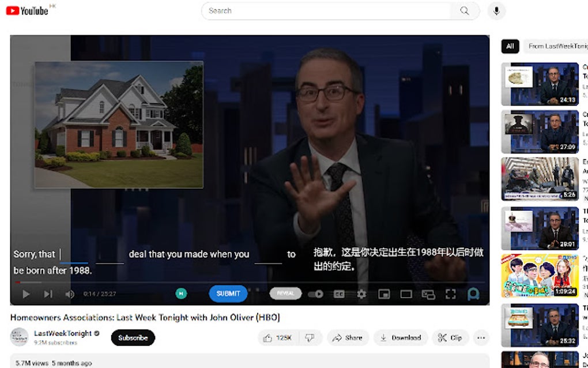Dislike the video
This screenshot has width=588, height=368.
click(x=311, y=337)
